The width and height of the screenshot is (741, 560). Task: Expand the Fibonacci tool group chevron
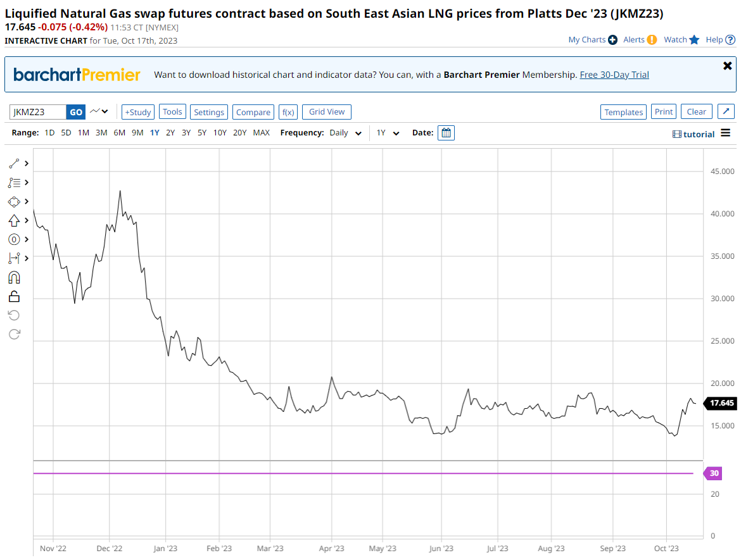click(27, 182)
